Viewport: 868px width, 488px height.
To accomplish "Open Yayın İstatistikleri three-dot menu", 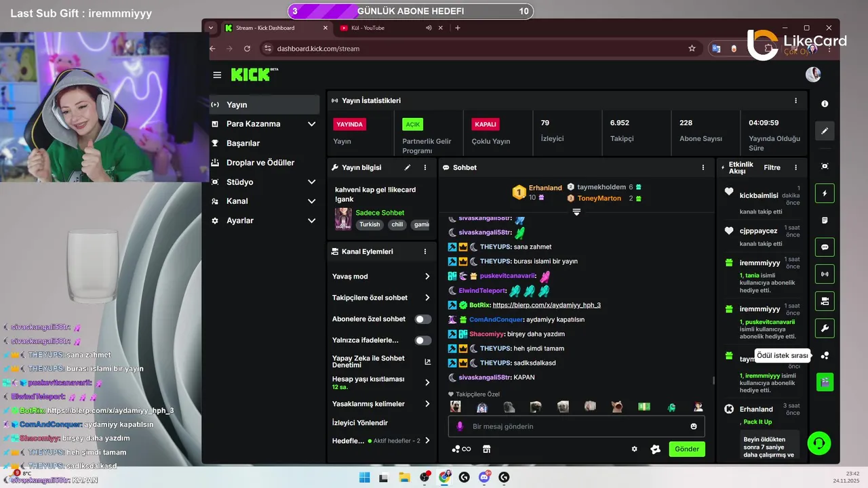I will tap(795, 100).
